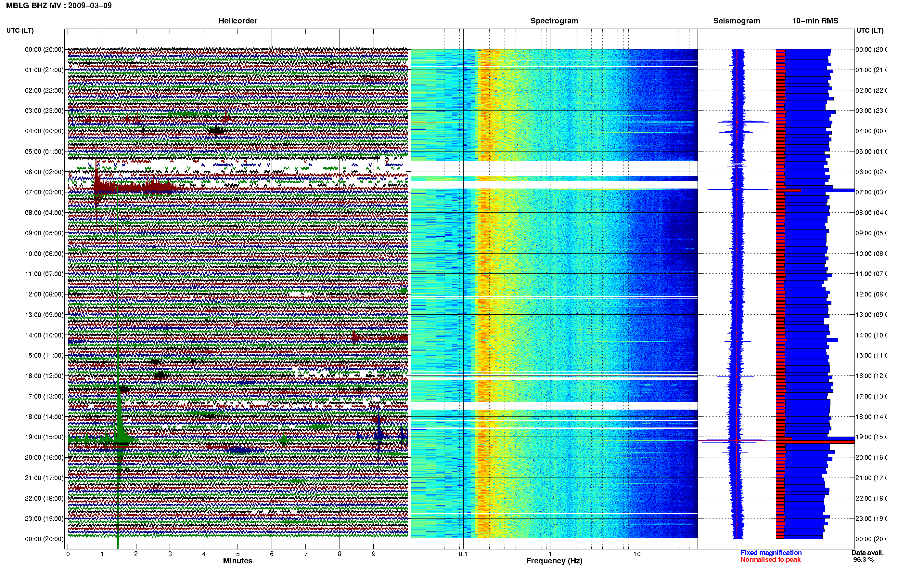Click the left 14:00 (10:00) time label
The image size is (924, 578).
44,335
